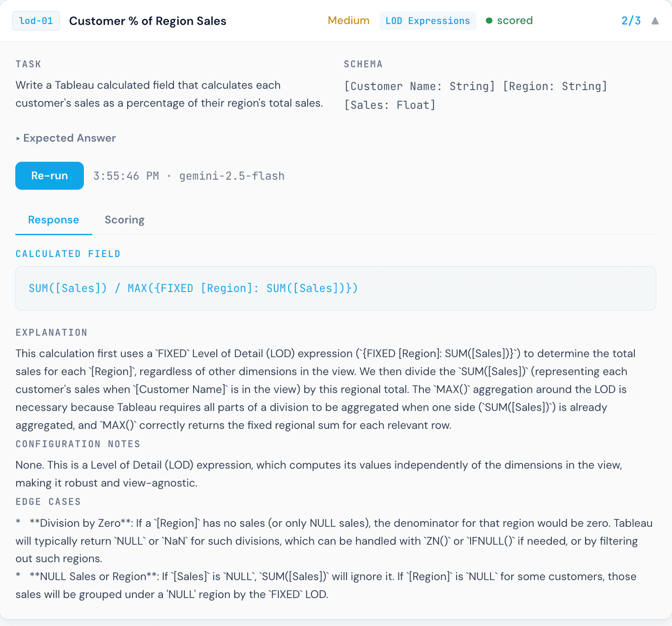The image size is (672, 626).
Task: Click the LOD Expressions category tag
Action: coord(427,21)
